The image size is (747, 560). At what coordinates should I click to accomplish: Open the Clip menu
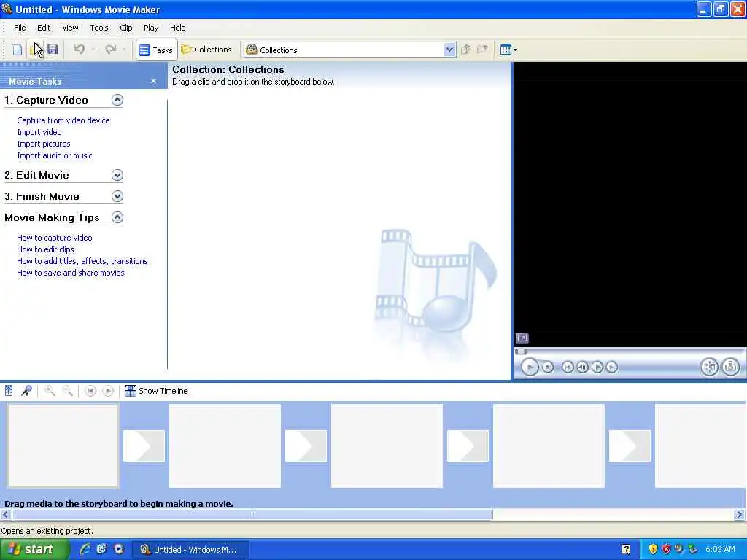tap(125, 28)
